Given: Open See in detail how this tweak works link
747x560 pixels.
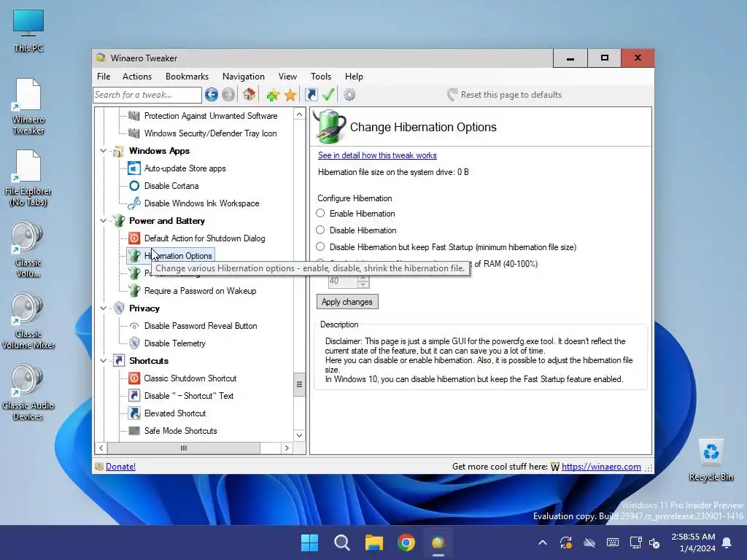Looking at the screenshot, I should (x=377, y=155).
